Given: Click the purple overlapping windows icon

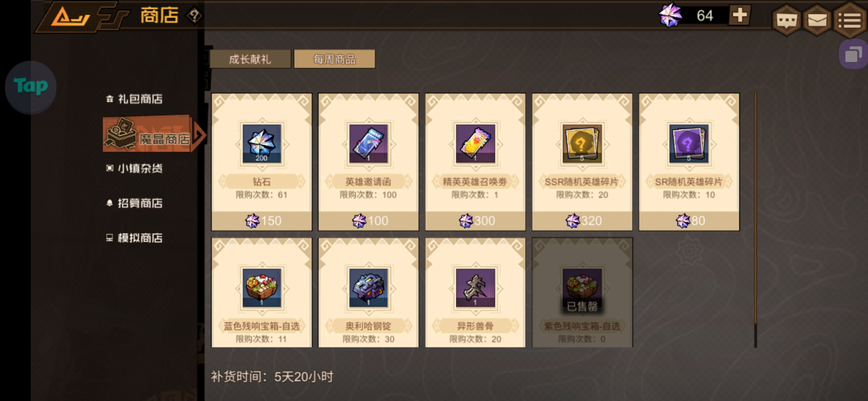Looking at the screenshot, I should [854, 54].
